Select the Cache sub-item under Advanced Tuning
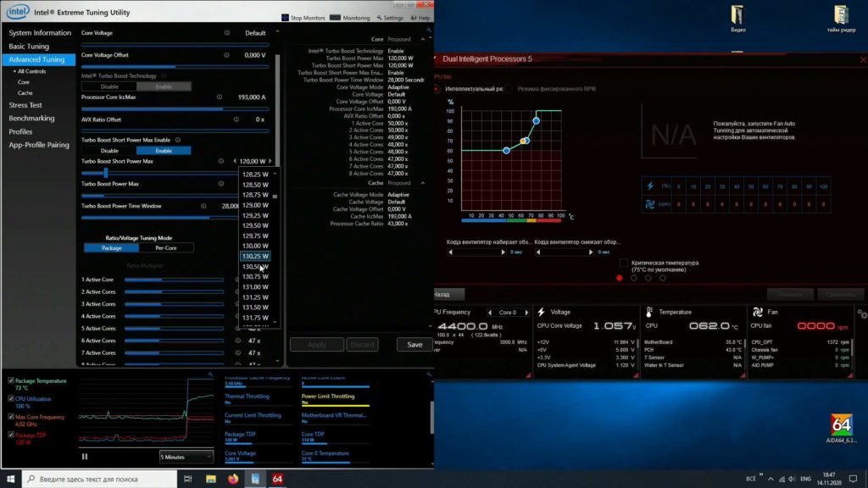868x488 pixels. [25, 93]
